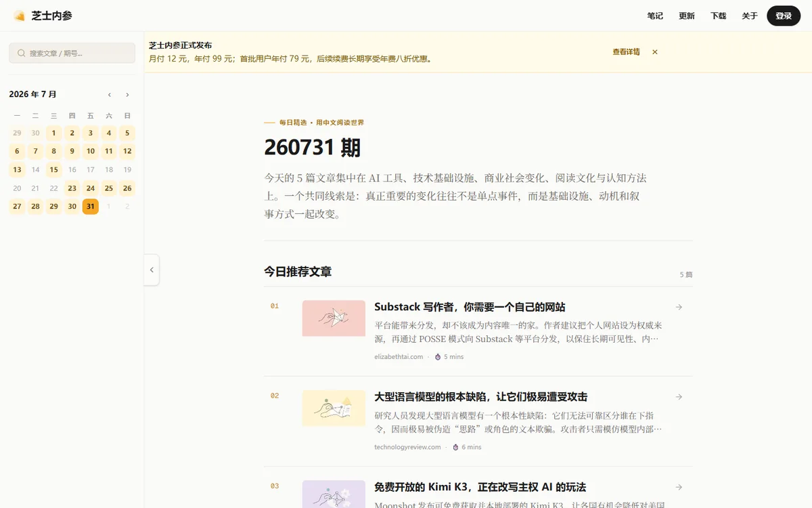Click source technologyreview.com

click(x=407, y=447)
